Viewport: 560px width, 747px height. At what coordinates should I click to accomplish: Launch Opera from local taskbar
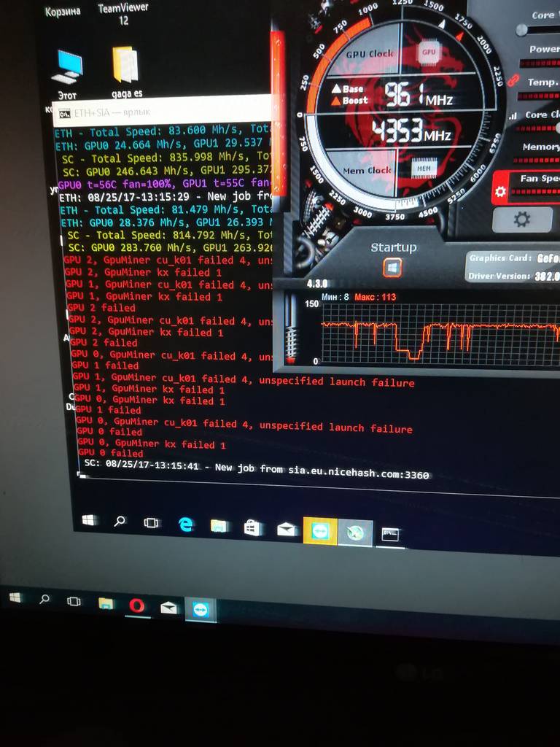(x=137, y=605)
